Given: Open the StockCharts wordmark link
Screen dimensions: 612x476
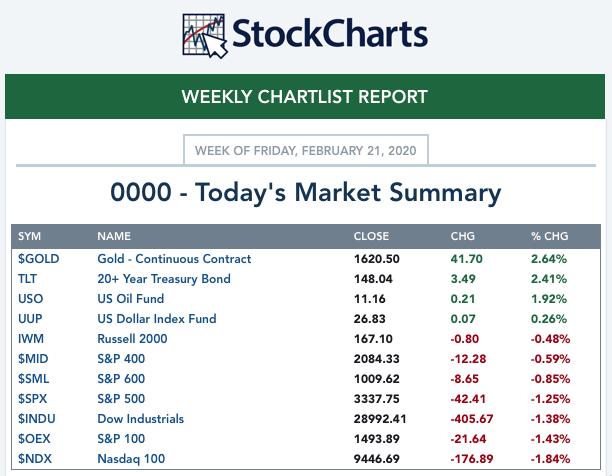Looking at the screenshot, I should [x=329, y=34].
